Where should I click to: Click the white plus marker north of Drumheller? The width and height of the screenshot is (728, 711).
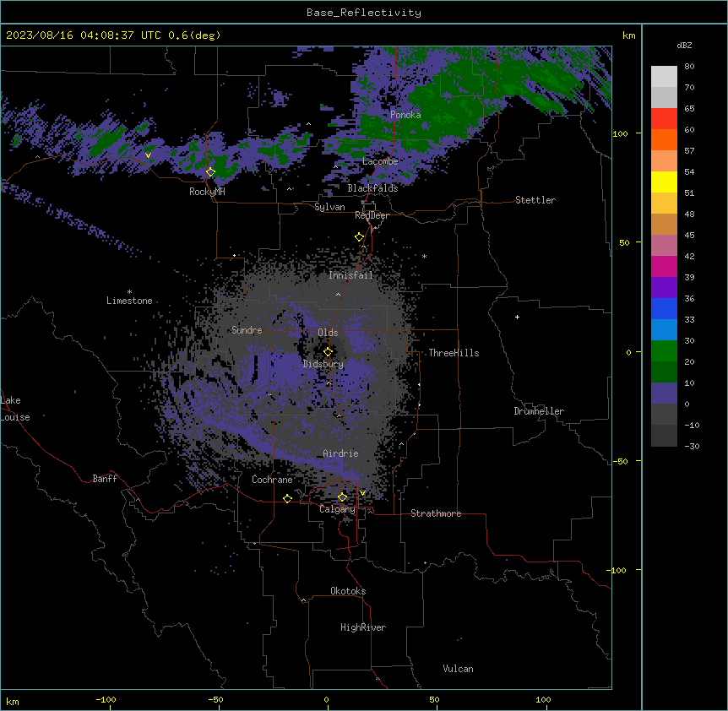[517, 317]
